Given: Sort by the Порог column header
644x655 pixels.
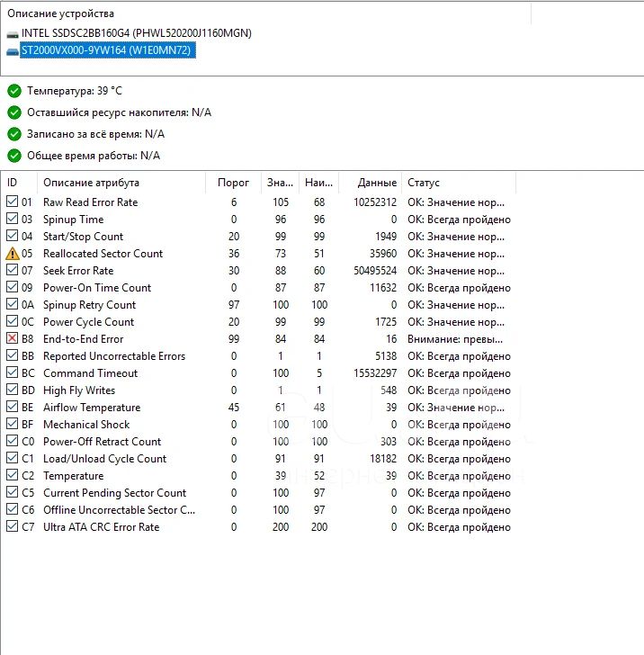Looking at the screenshot, I should click(x=234, y=183).
